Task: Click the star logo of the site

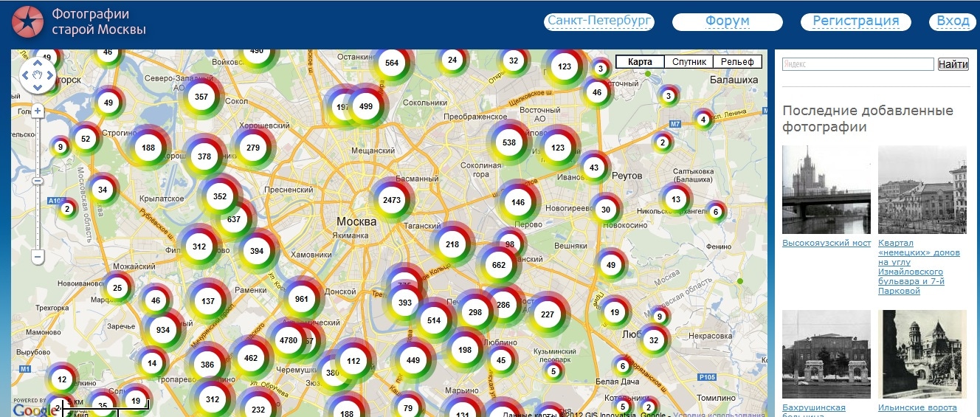Action: tap(28, 21)
